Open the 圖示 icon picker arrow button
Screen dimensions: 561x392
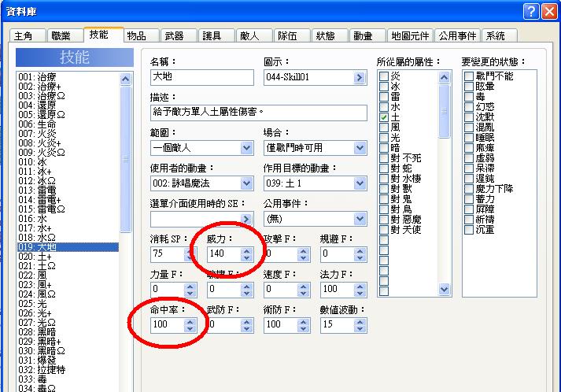pyautogui.click(x=360, y=77)
